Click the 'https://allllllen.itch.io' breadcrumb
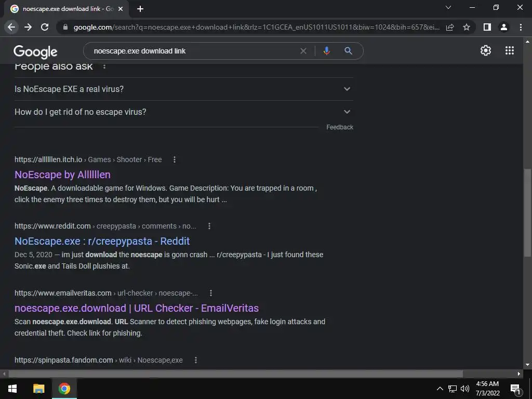The height and width of the screenshot is (399, 532). [x=48, y=159]
